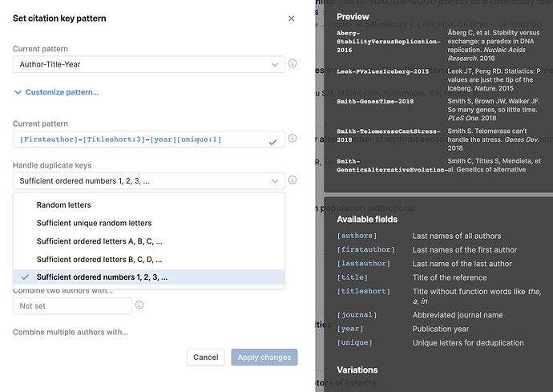Choose Sufficient ordered letters B, C, D
The height and width of the screenshot is (392, 553).
click(148, 260)
